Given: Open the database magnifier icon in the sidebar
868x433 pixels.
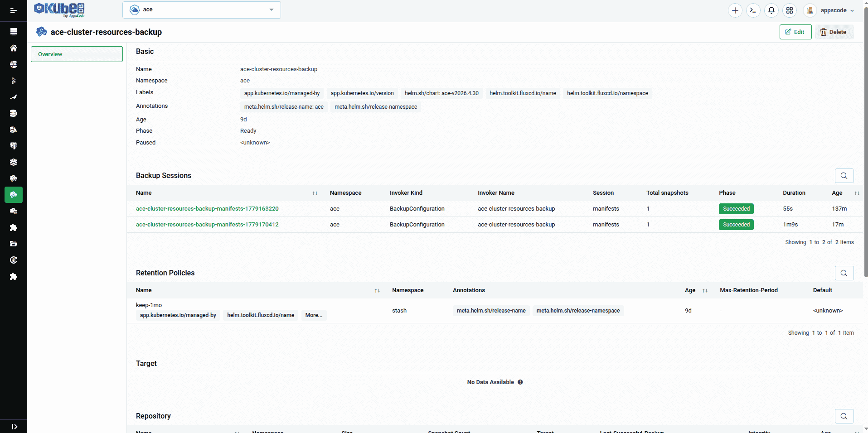Looking at the screenshot, I should (14, 130).
